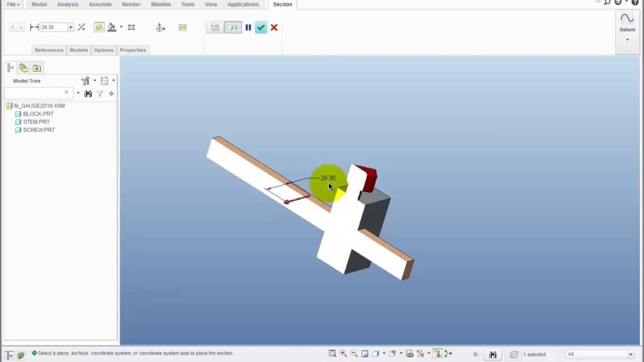Click the Datum curve icon

click(x=627, y=19)
